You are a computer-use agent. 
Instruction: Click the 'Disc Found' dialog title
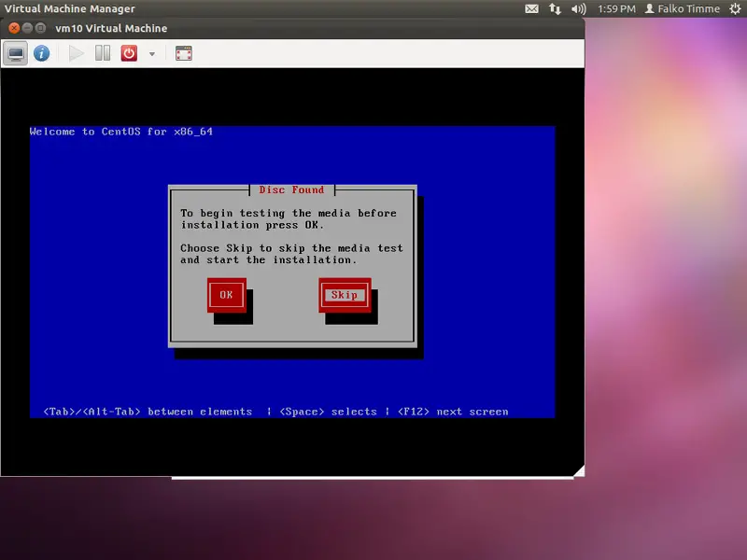(x=291, y=189)
